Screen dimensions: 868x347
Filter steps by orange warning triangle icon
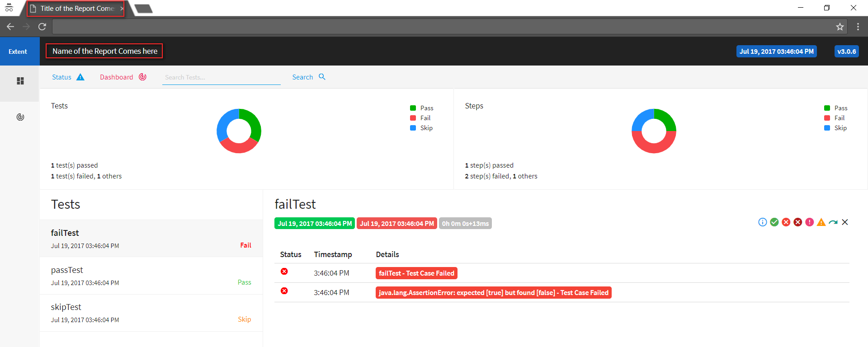coord(821,222)
